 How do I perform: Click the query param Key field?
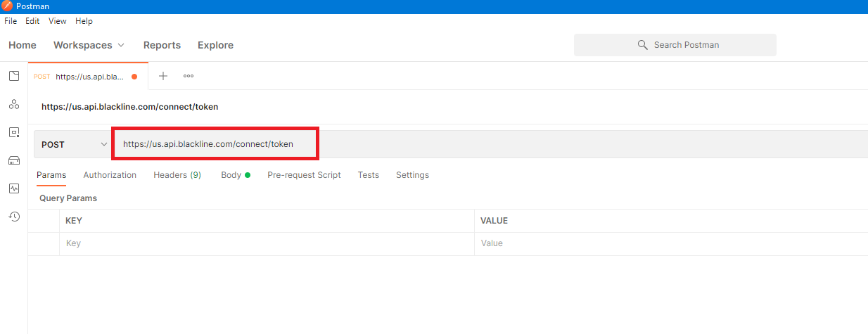267,243
